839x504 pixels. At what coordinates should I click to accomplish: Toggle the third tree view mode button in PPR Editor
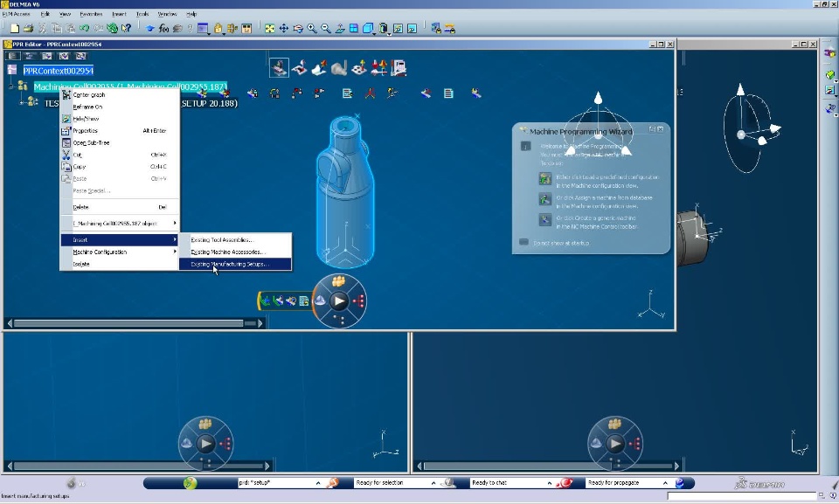tap(47, 56)
